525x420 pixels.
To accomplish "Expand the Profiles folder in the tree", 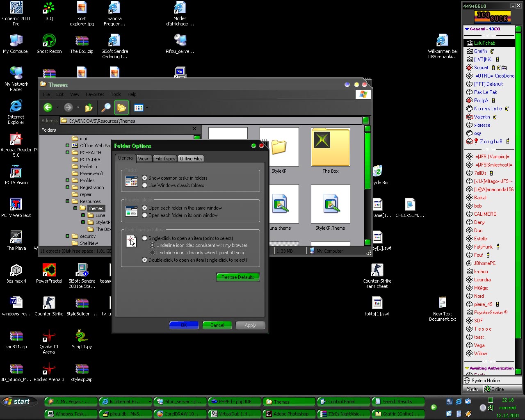I will pyautogui.click(x=68, y=180).
